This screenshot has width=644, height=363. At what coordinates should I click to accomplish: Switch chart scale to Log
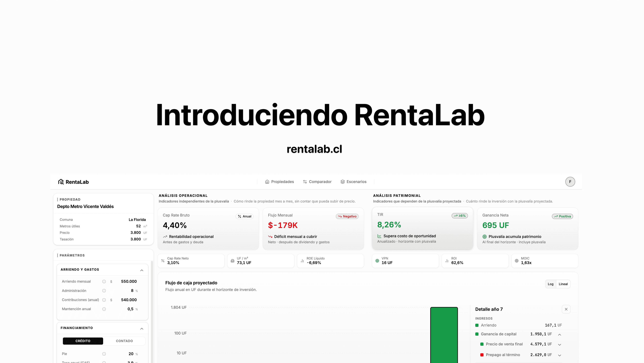coord(550,284)
